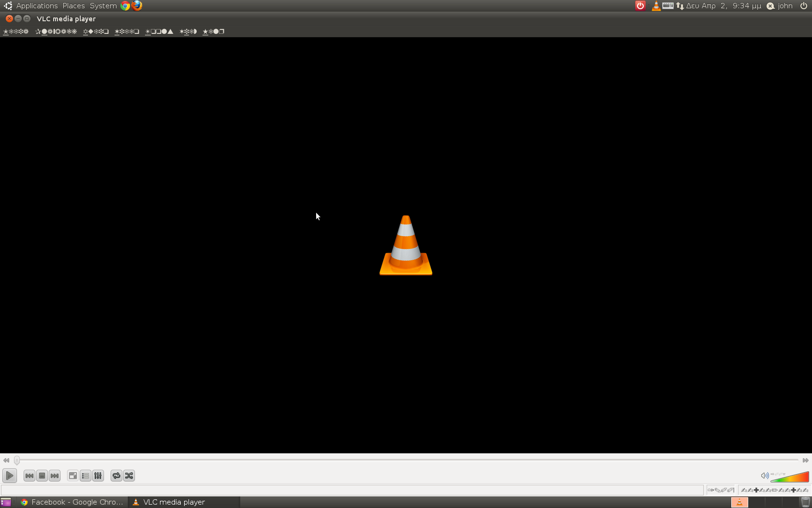
Task: Open the john user menu
Action: (785, 6)
